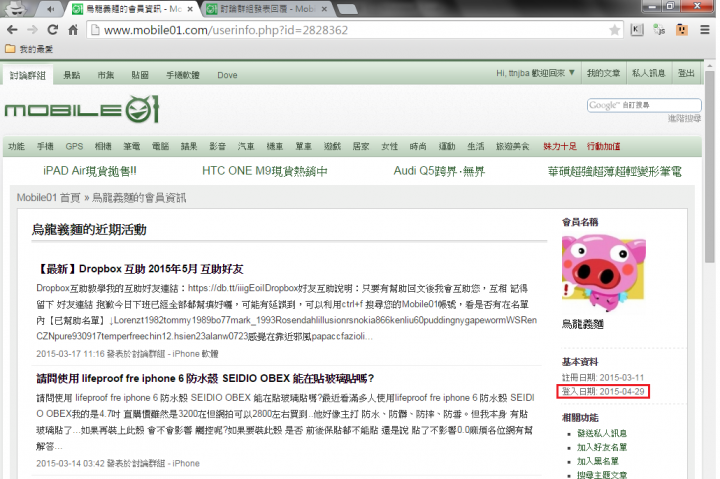Open the GPS category menu
The image size is (720, 479).
[x=74, y=147]
